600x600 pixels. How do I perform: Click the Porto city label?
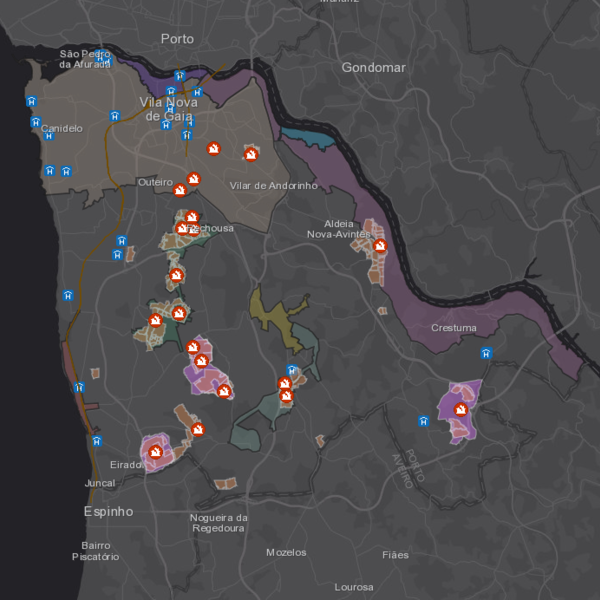177,39
